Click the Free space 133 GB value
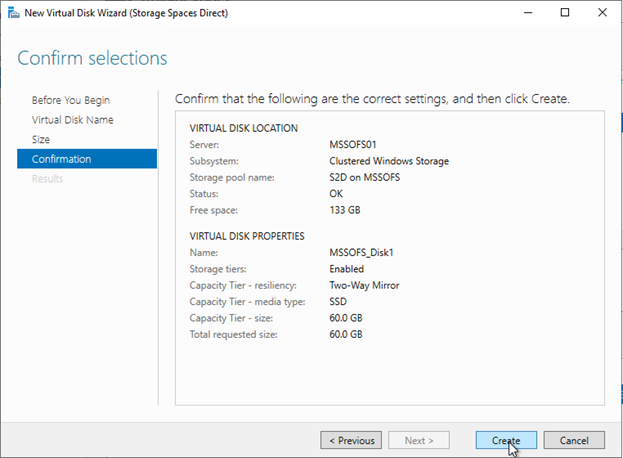Viewport: 623px width, 458px height. [346, 210]
